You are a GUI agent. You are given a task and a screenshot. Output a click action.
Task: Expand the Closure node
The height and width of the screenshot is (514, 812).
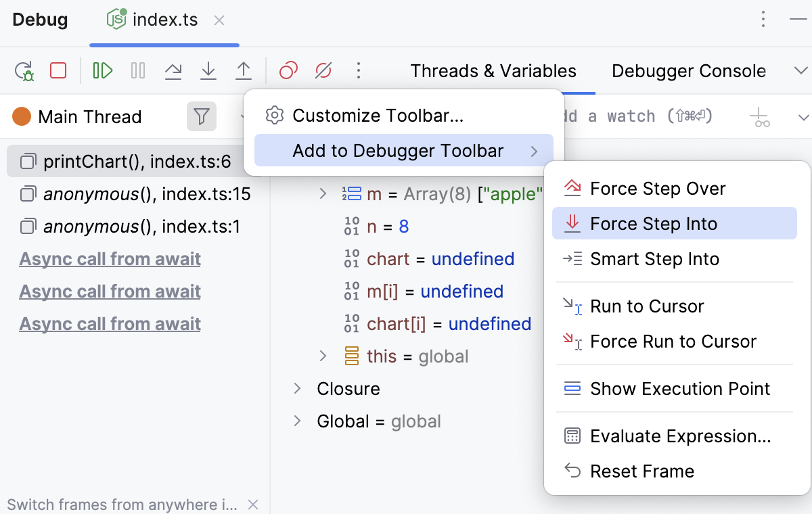[x=298, y=389]
